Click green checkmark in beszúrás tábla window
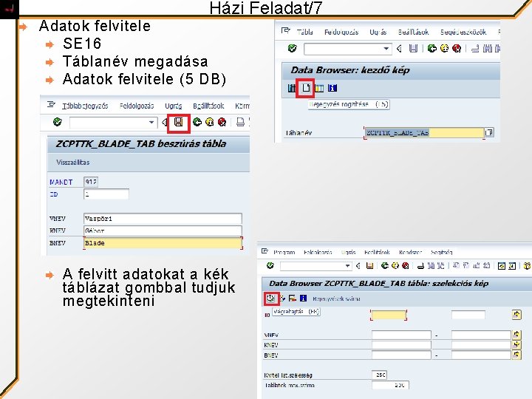Image resolution: width=532 pixels, height=399 pixels. pyautogui.click(x=58, y=122)
